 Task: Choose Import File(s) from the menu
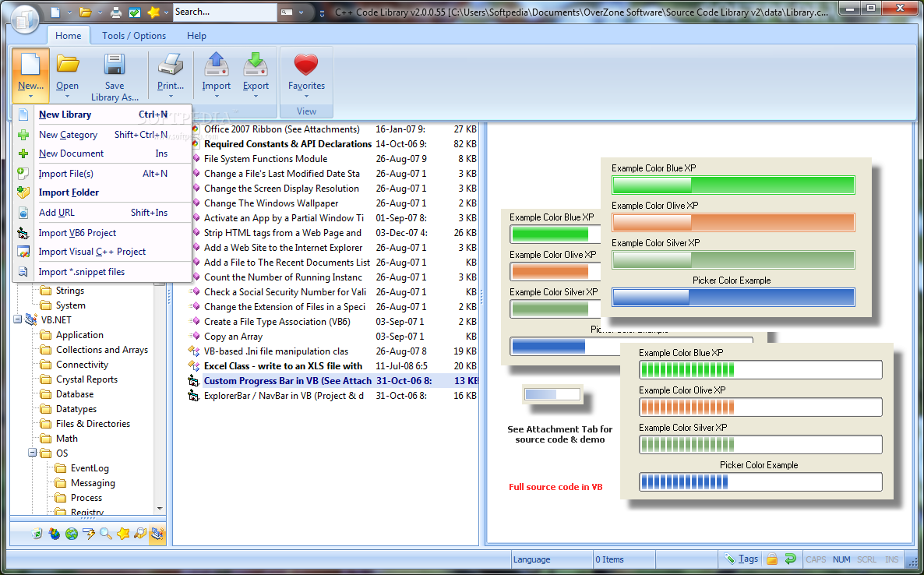102,173
